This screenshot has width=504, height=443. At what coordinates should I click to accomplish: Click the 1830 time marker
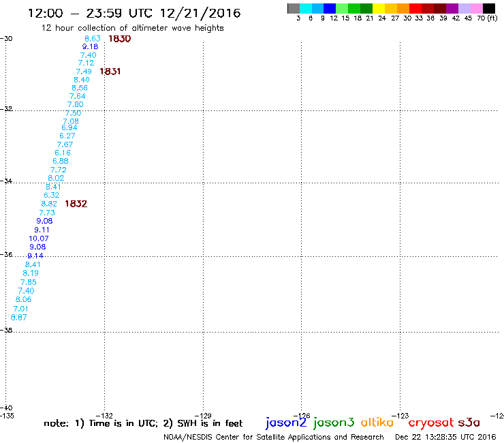click(120, 39)
